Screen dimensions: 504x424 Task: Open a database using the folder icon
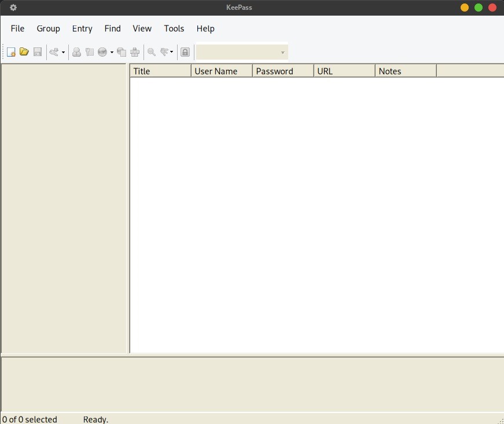tap(24, 51)
